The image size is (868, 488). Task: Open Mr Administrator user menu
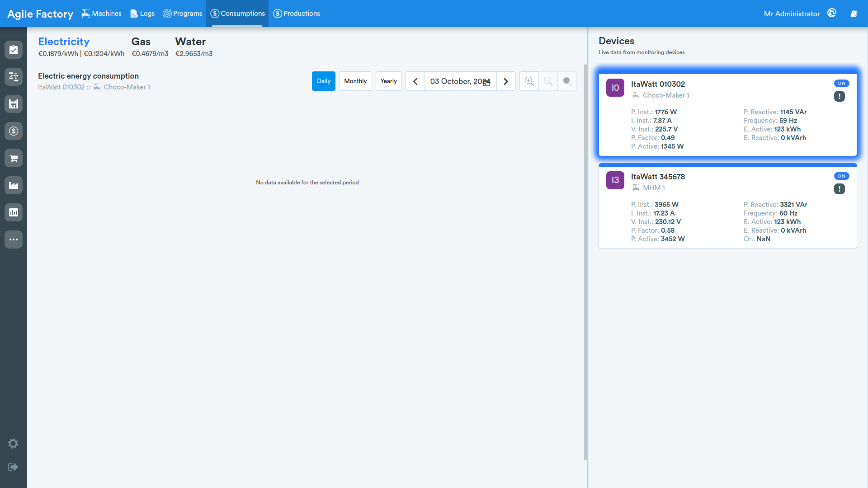pyautogui.click(x=792, y=14)
